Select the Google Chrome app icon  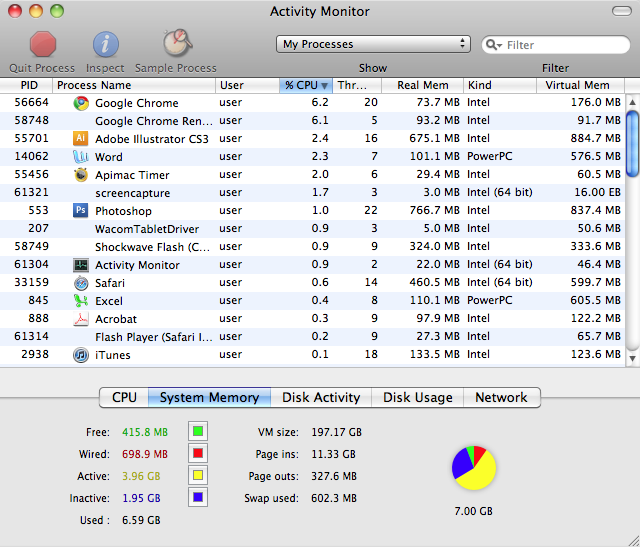point(81,103)
